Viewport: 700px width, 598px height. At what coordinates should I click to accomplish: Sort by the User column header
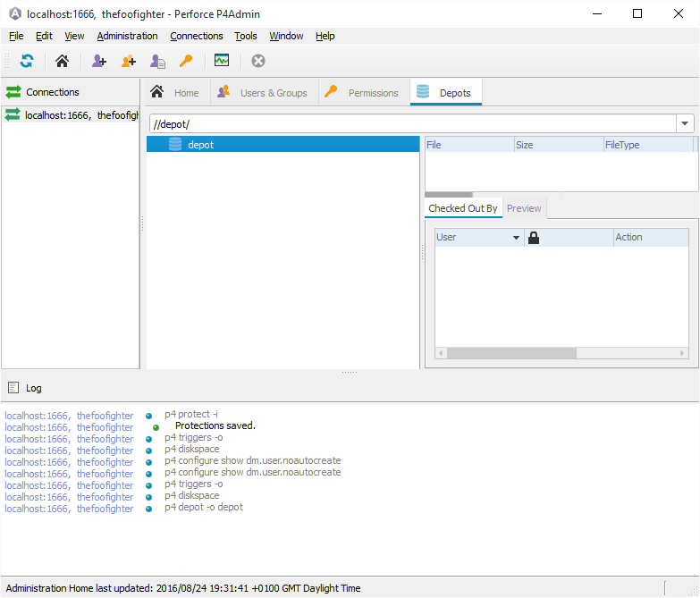[479, 237]
